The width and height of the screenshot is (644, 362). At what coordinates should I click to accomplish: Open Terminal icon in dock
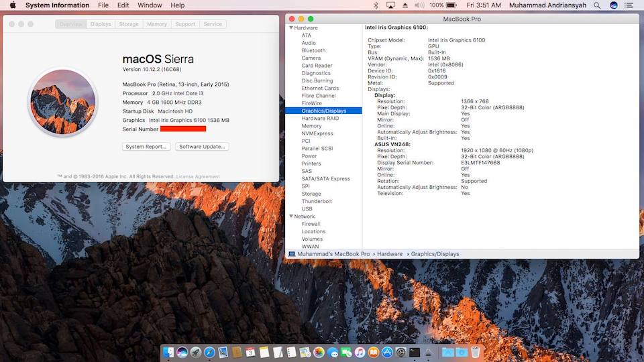[415, 352]
